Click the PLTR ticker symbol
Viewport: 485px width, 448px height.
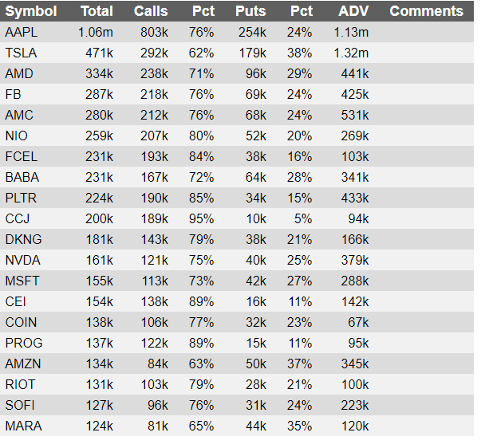21,198
